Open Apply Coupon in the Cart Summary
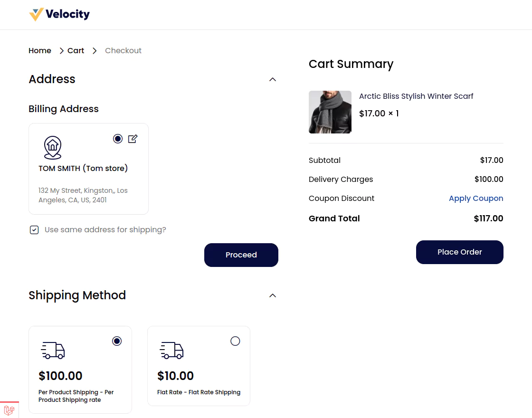The height and width of the screenshot is (418, 532). 476,198
